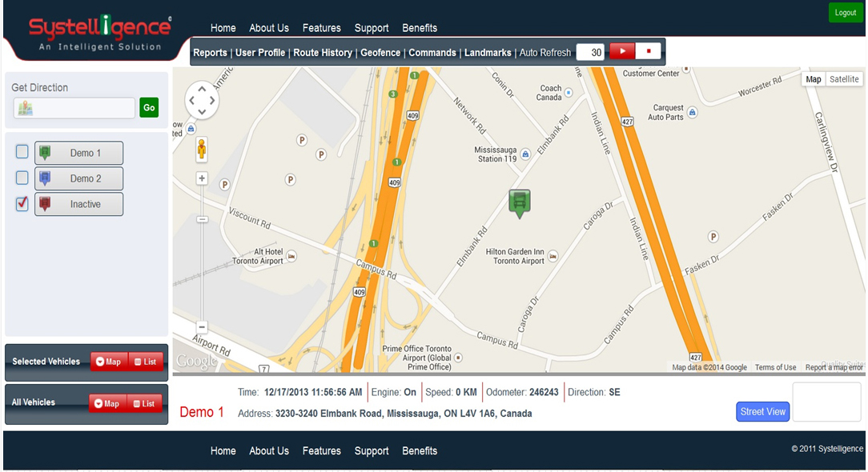Open Features in the footer
Image resolution: width=868 pixels, height=472 pixels.
[x=322, y=451]
